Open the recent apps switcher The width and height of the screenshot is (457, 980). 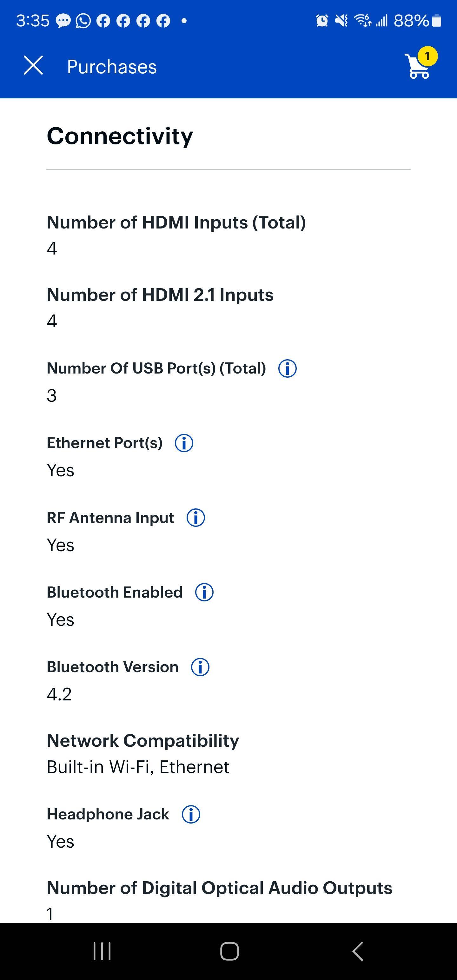click(x=102, y=951)
